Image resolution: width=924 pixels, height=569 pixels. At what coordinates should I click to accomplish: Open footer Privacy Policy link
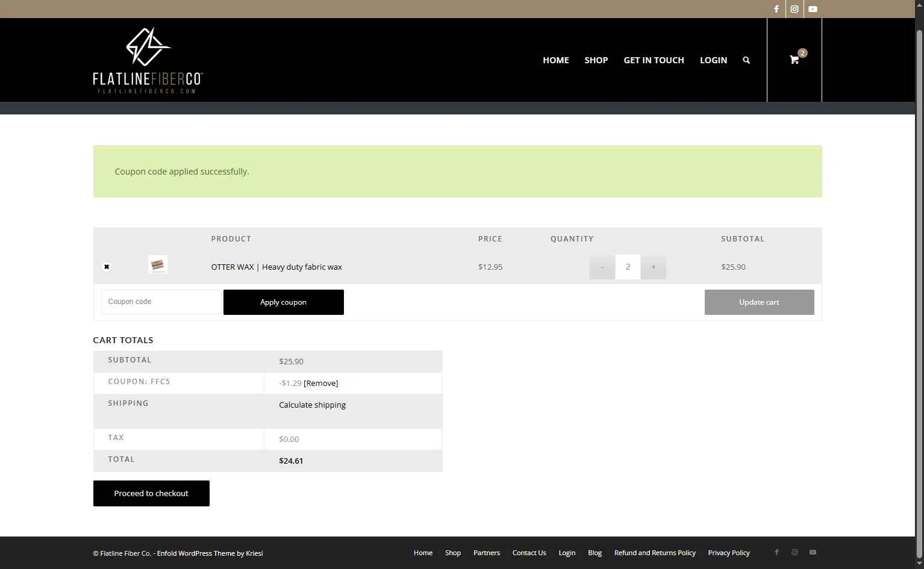(x=729, y=553)
